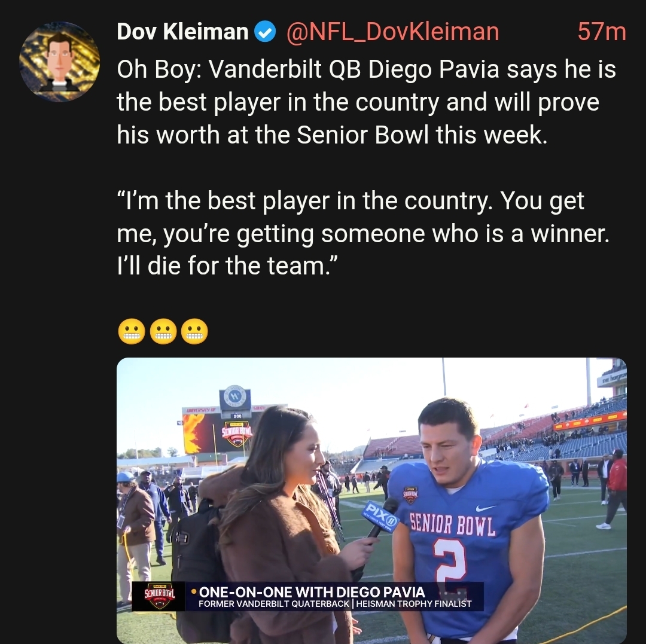Click the Senior Bowl logo in banner
The image size is (646, 644).
(160, 596)
